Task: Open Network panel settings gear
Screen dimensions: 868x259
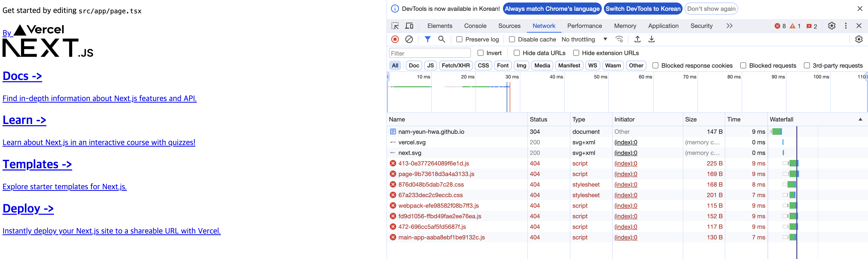Action: pyautogui.click(x=858, y=39)
